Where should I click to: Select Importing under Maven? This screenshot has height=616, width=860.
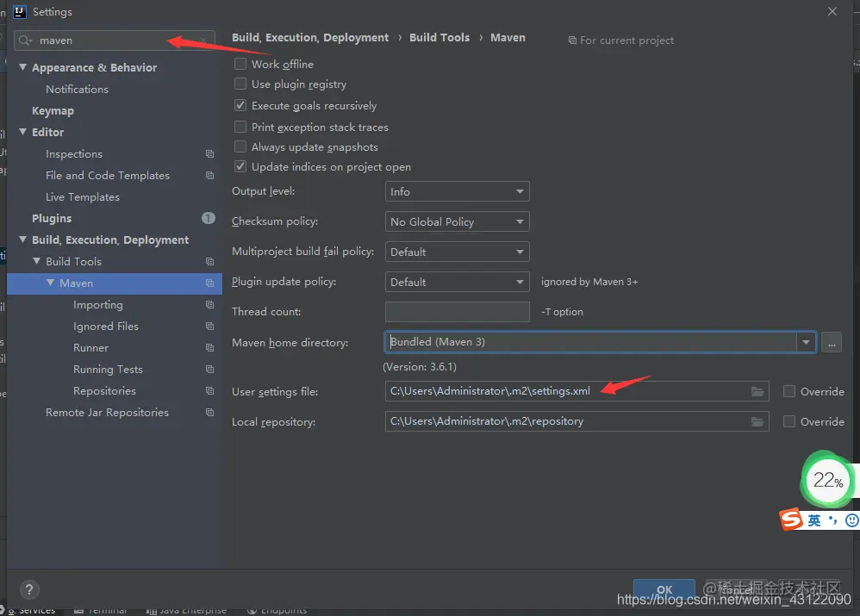(98, 305)
